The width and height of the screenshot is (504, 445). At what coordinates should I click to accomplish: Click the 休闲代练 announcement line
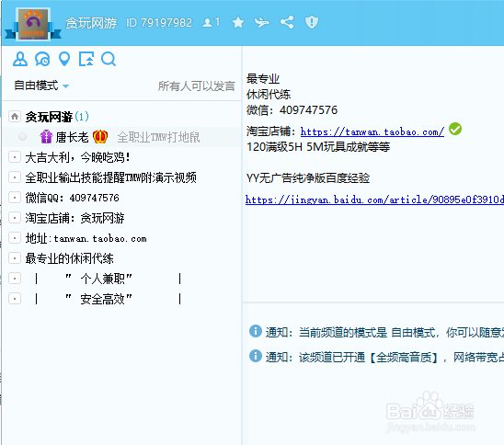point(269,95)
